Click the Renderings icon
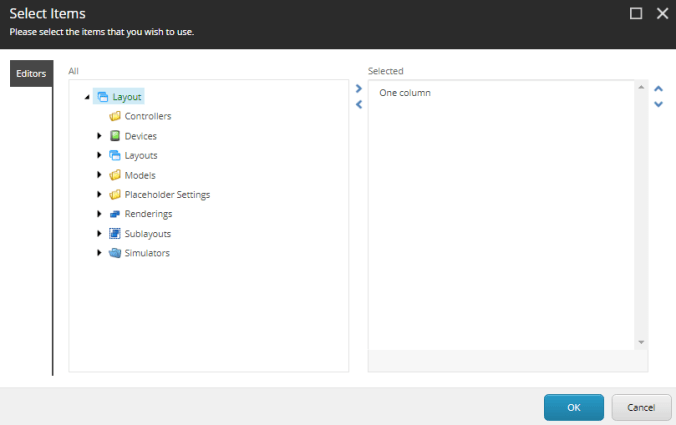The height and width of the screenshot is (425, 676). (x=115, y=214)
